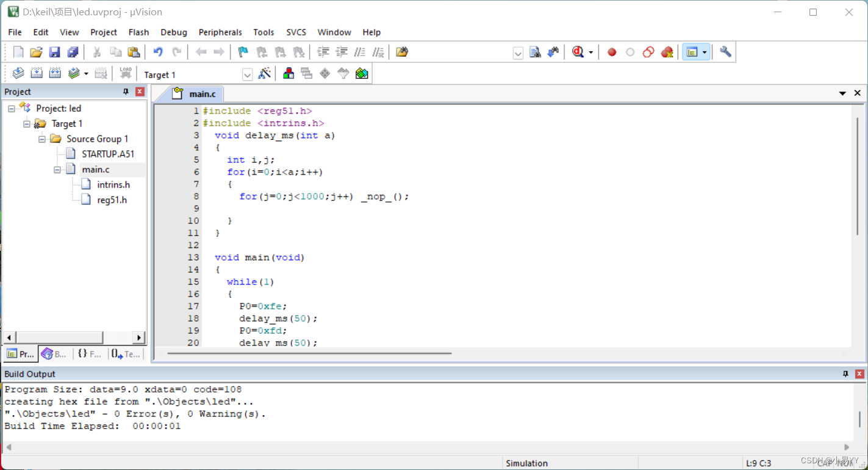Switch to the Functions panel tab
This screenshot has height=470, width=868.
[90, 354]
